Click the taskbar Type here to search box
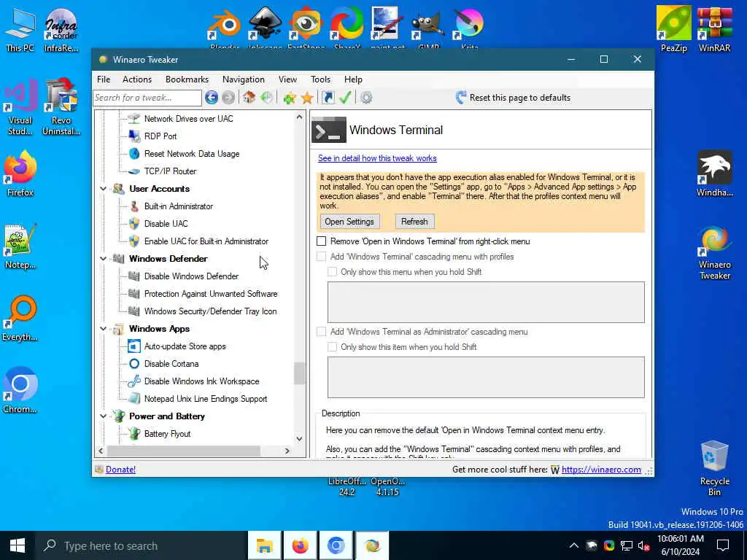The height and width of the screenshot is (560, 747). 141,545
